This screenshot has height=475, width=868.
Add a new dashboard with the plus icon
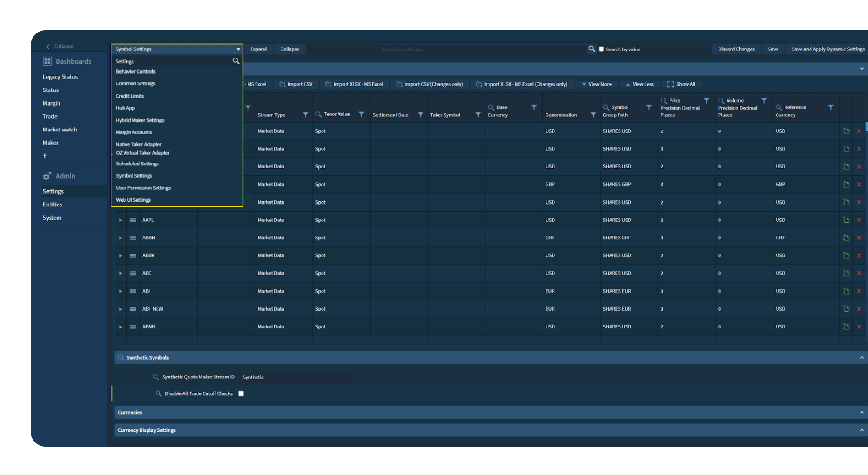[x=45, y=156]
